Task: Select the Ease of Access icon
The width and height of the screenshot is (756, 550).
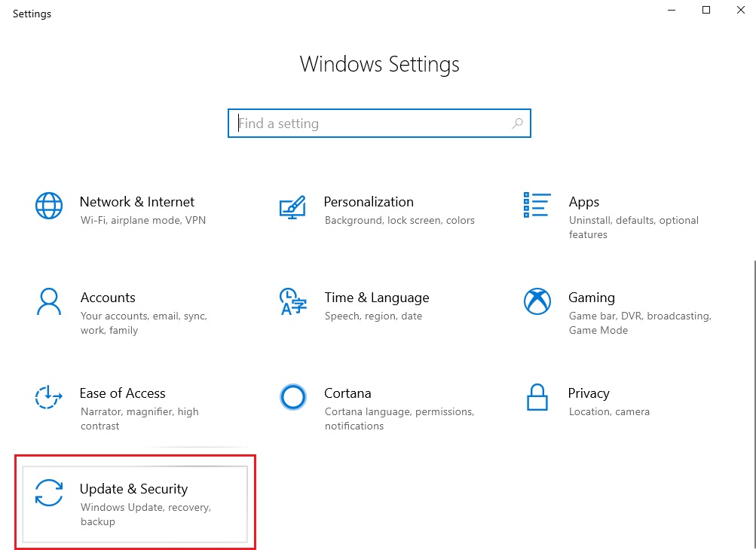Action: click(49, 397)
